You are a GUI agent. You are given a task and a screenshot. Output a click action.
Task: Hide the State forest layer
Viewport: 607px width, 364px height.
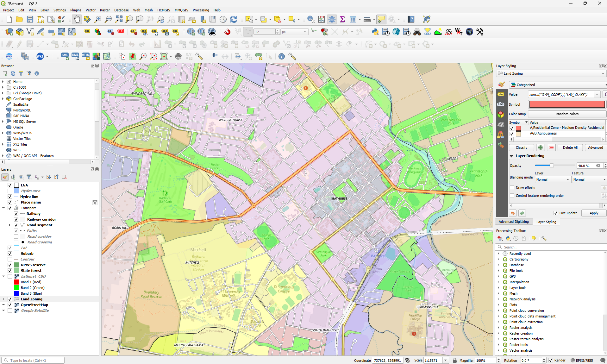tap(10, 271)
